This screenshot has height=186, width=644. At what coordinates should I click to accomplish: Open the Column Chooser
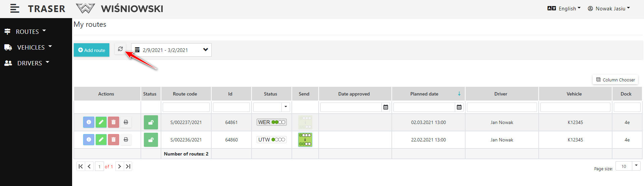(x=615, y=80)
